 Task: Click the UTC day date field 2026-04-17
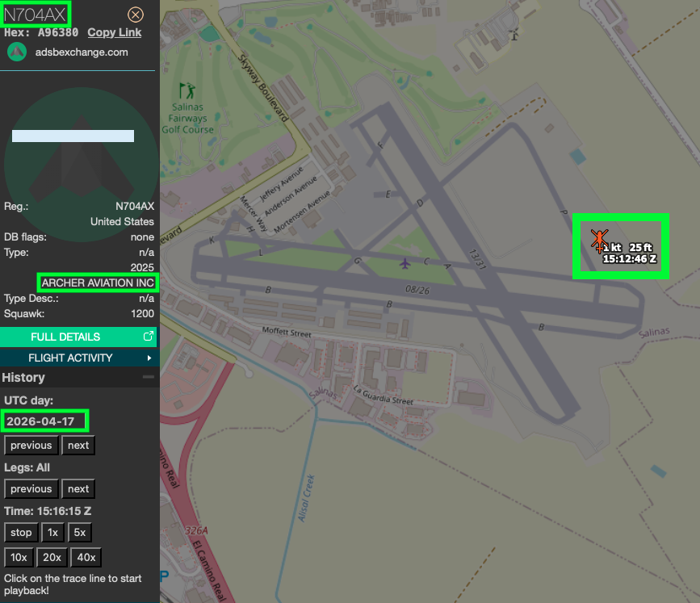(x=44, y=421)
